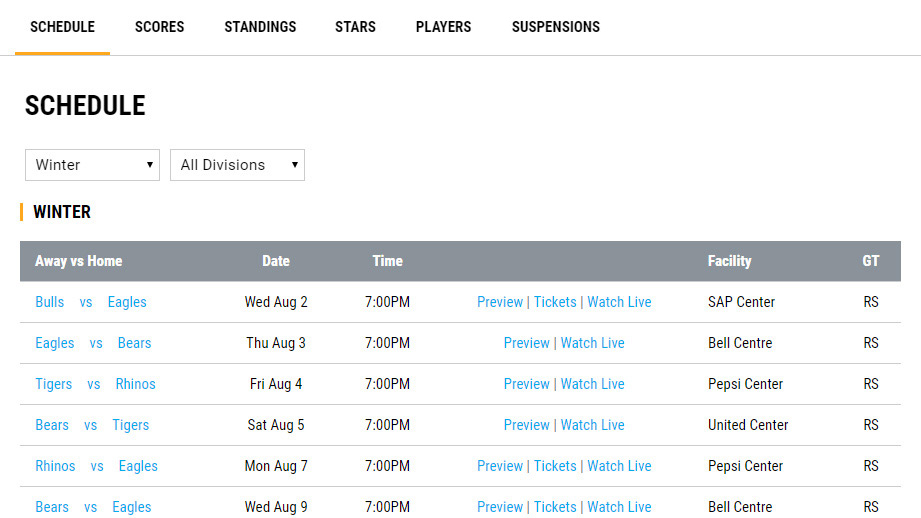Click the Schedule tab
Viewport: 921px width, 518px height.
click(x=62, y=27)
